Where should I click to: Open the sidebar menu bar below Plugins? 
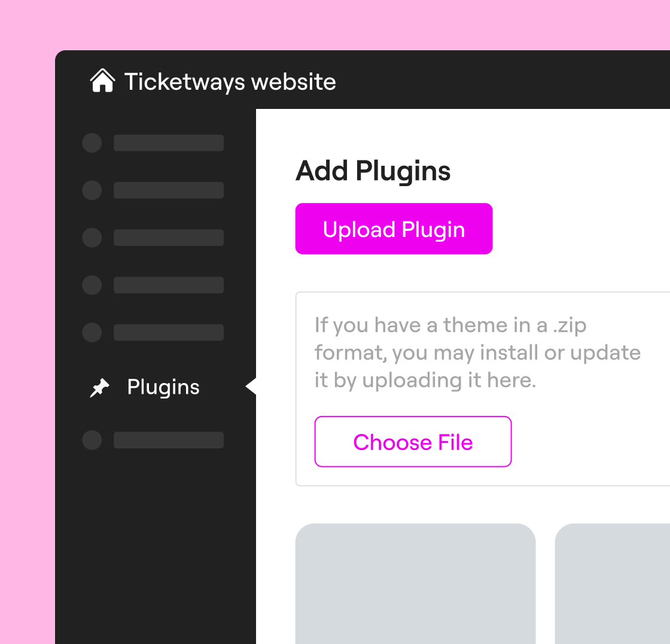click(x=169, y=440)
